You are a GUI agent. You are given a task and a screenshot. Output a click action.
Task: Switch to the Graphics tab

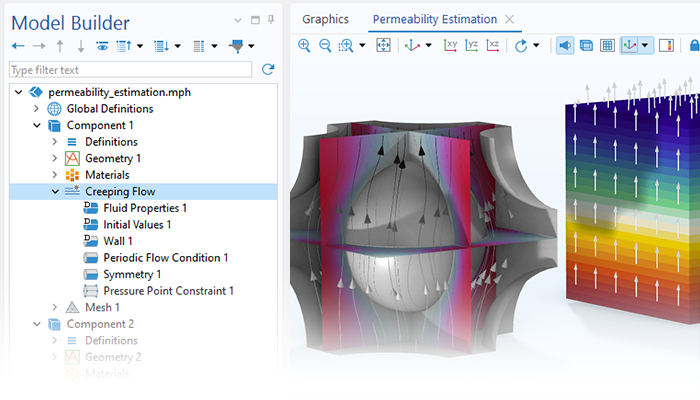click(325, 19)
